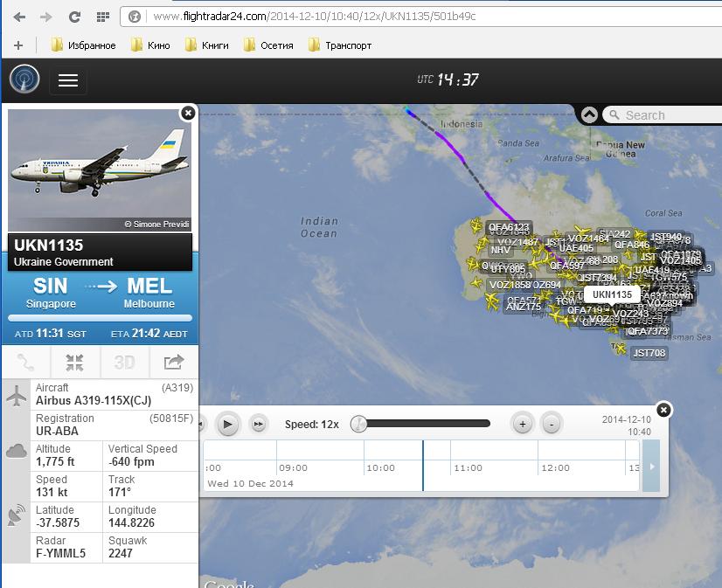Click the timeline position marker

pos(423,465)
